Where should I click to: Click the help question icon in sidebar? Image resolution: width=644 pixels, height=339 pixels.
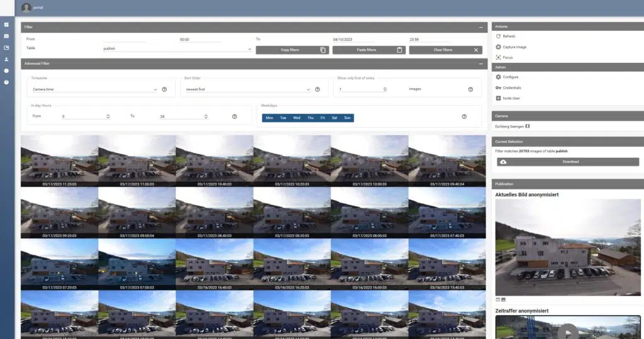point(6,82)
